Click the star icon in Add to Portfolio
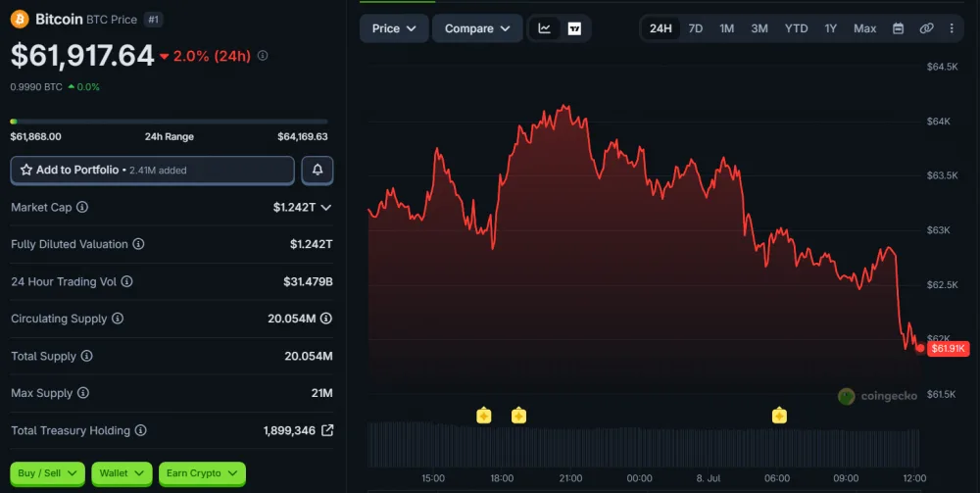 26,170
